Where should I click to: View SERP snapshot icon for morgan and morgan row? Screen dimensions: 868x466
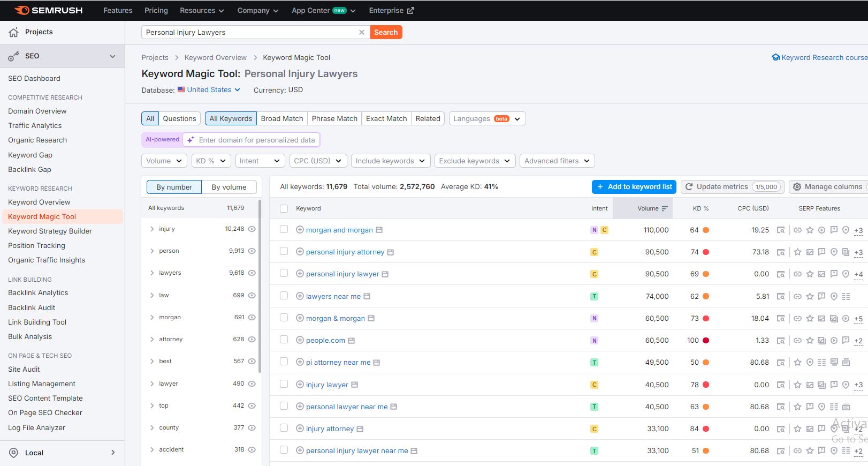781,230
